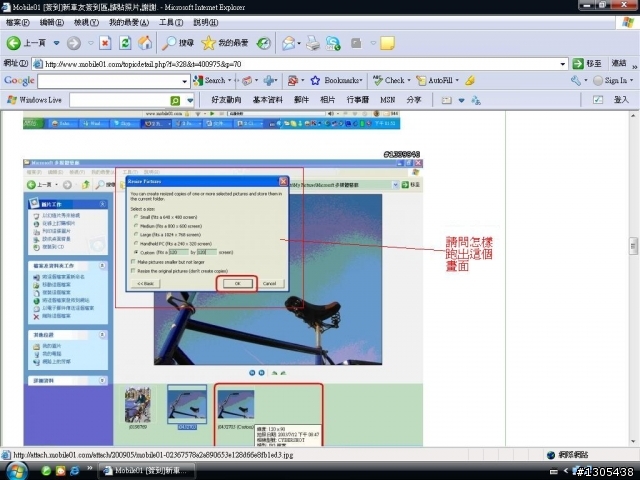Open Google toolbar wrench settings

pyautogui.click(x=576, y=80)
